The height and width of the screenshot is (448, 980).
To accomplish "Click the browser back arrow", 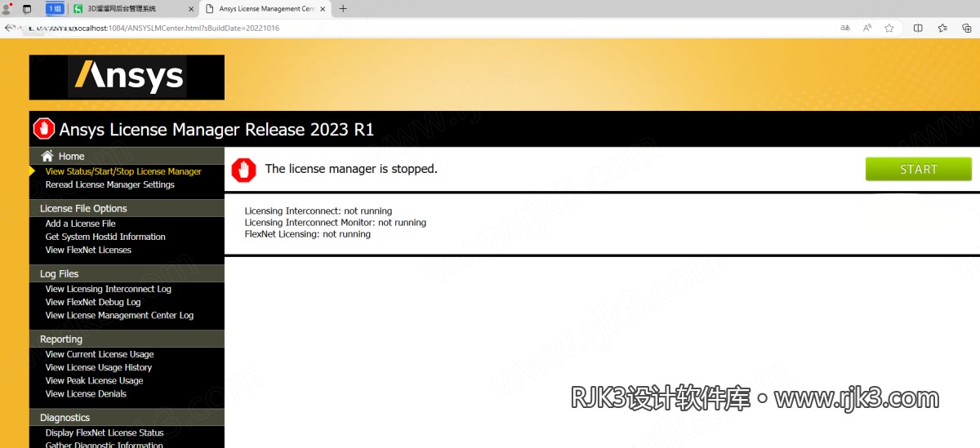I will pos(8,28).
